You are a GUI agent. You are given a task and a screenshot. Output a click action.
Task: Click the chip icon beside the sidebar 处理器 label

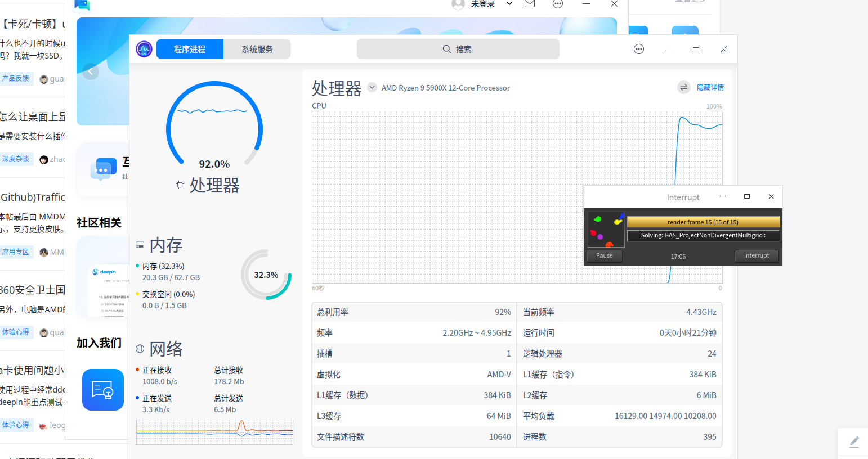[180, 184]
